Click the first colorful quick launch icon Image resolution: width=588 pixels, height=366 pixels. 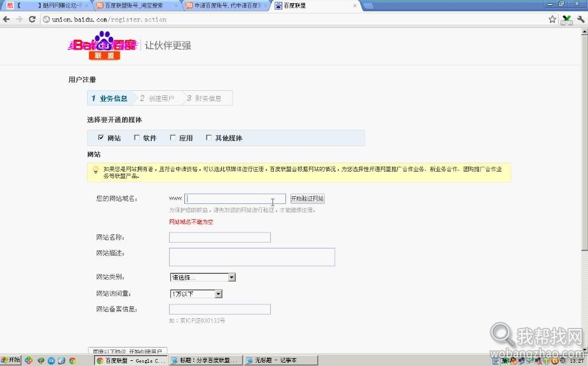click(x=29, y=361)
